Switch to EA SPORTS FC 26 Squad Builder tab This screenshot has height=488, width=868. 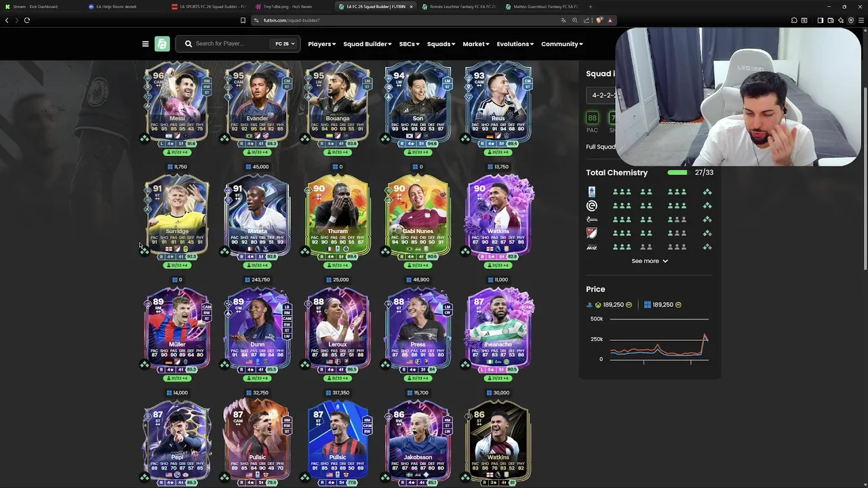click(209, 7)
